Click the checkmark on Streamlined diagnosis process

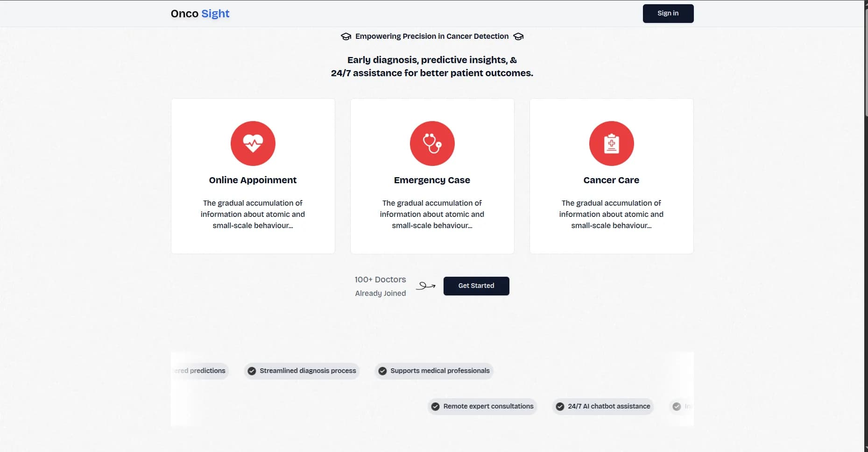coord(252,371)
